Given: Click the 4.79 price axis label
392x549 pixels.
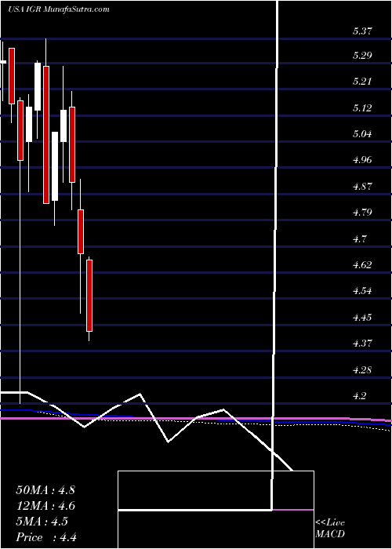Looking at the screenshot, I should (362, 213).
